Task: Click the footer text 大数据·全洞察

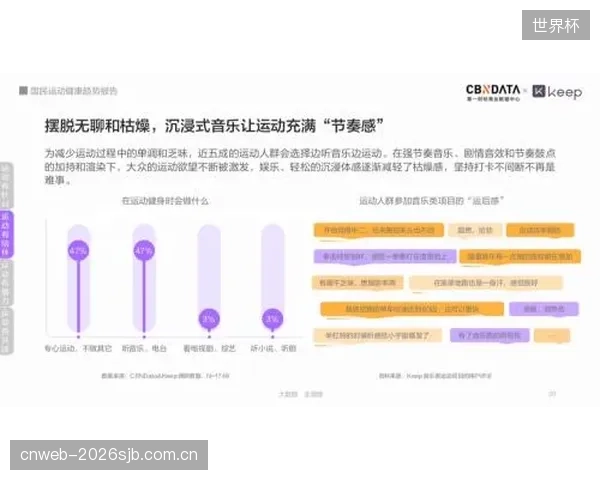Action: click(300, 394)
